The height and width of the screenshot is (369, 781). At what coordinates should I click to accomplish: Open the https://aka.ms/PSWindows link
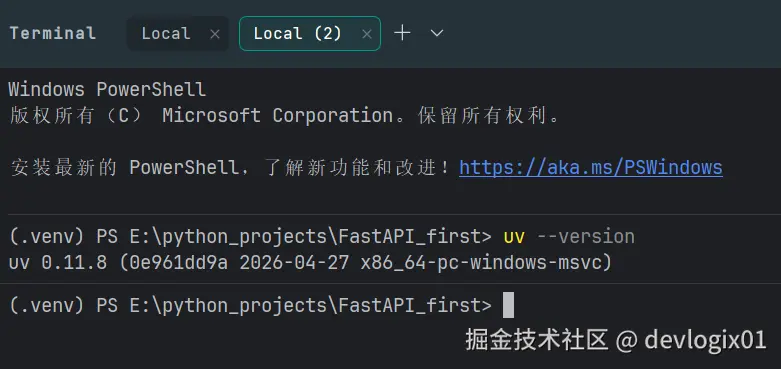(591, 168)
